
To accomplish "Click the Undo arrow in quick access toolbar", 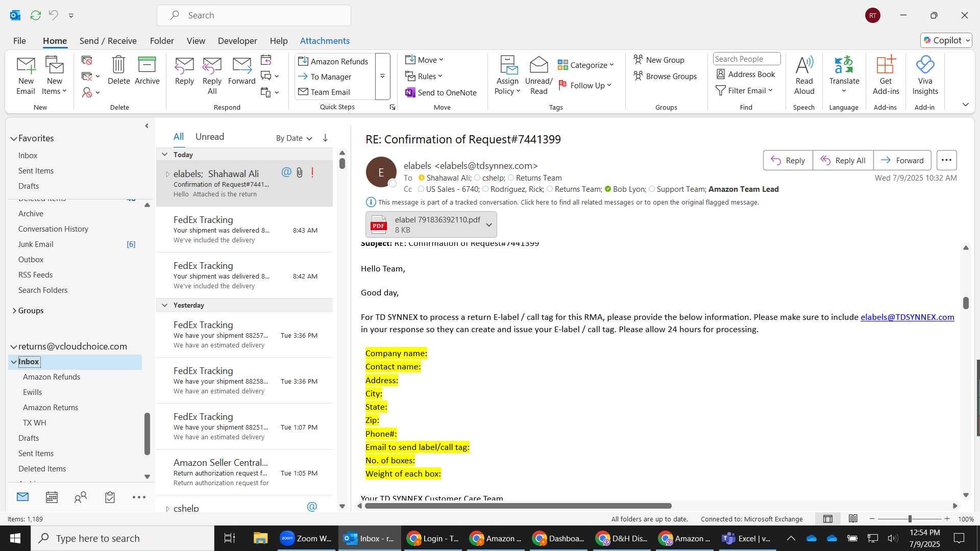I will 53,15.
